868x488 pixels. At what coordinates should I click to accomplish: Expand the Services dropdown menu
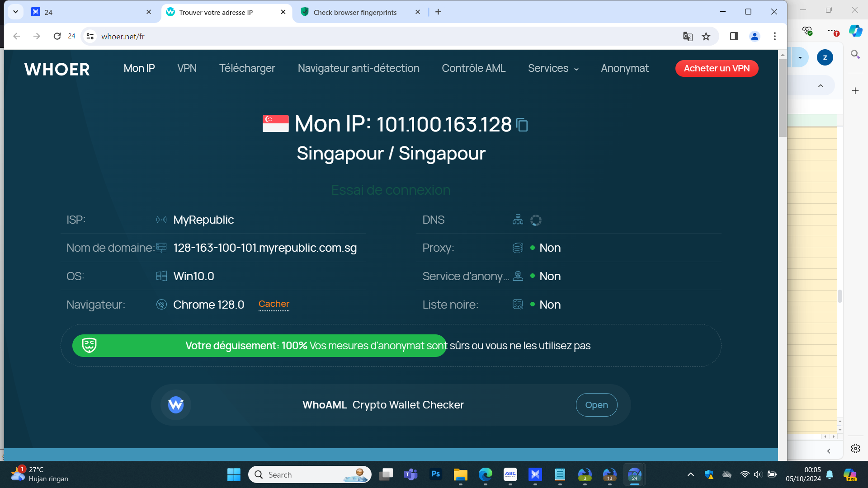pos(553,69)
